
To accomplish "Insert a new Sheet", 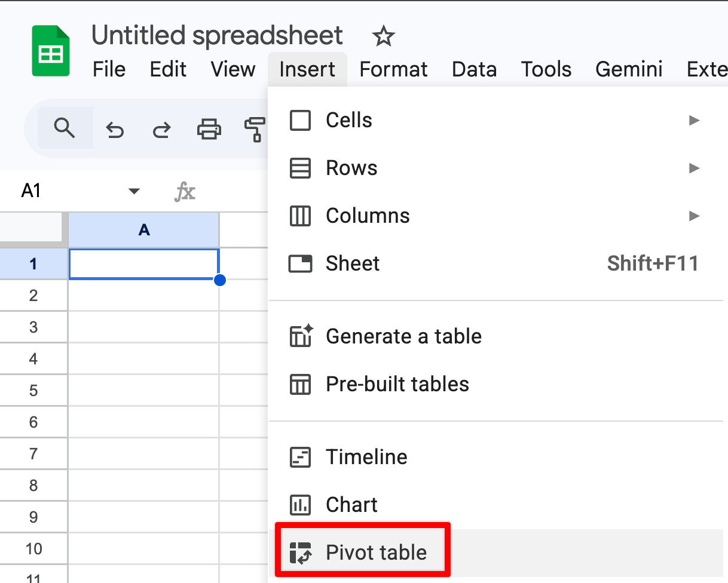I will tap(353, 263).
